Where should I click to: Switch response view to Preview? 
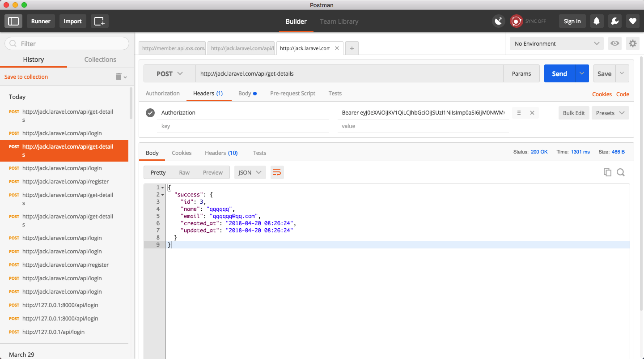[213, 172]
